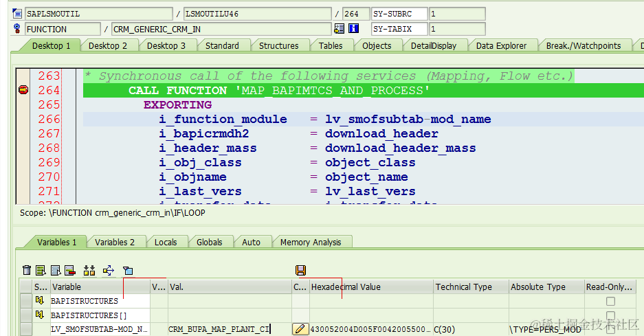This screenshot has height=336, width=644.
Task: Click the pencil change-value button for LV_SMOFSUBTAB-MOD_N
Action: [x=300, y=329]
